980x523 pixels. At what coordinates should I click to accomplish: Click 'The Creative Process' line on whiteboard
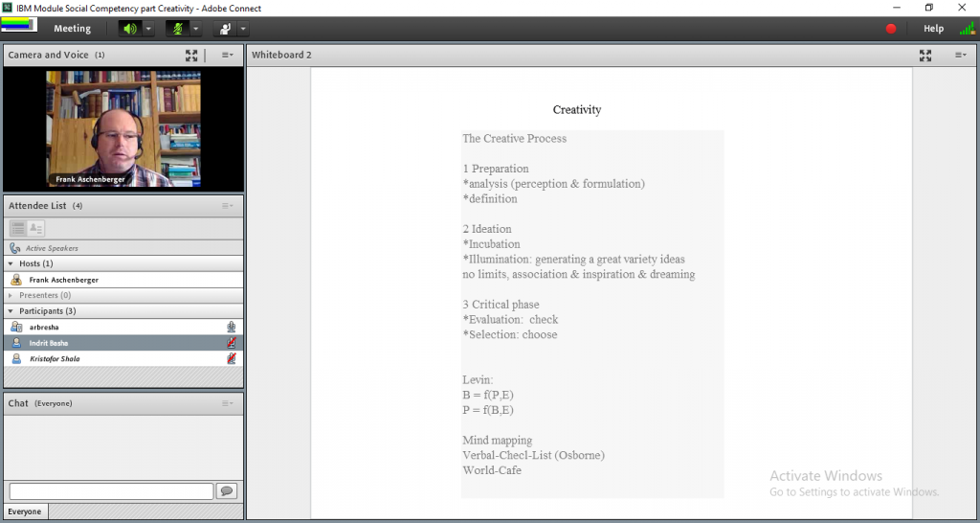(x=514, y=138)
